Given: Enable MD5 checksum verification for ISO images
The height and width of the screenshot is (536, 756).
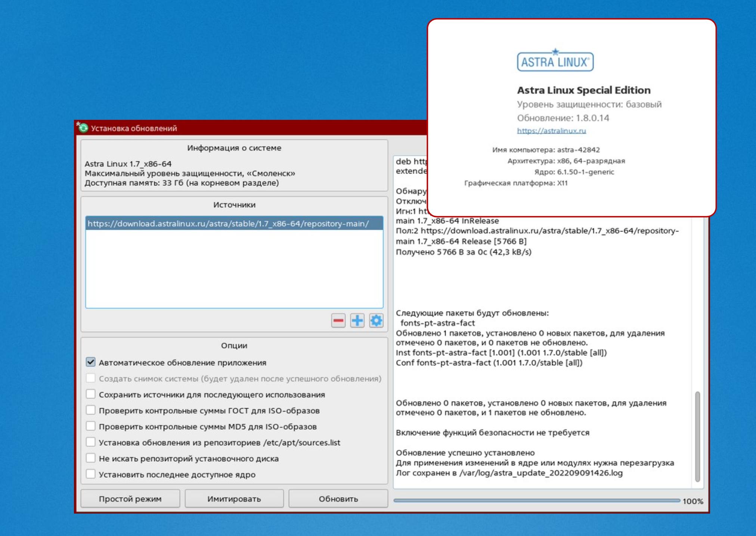Looking at the screenshot, I should click(91, 426).
